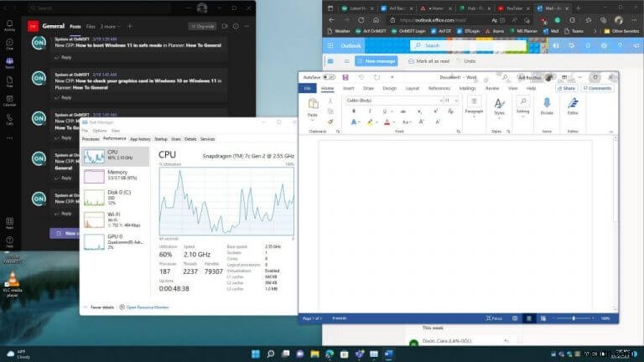The height and width of the screenshot is (362, 644).
Task: Select the Format Painter brush in Word
Action: pos(330,122)
